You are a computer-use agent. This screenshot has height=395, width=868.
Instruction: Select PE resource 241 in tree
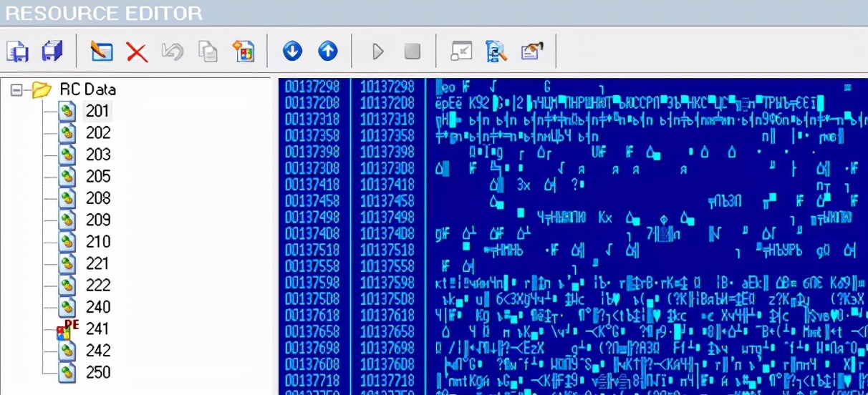(98, 328)
